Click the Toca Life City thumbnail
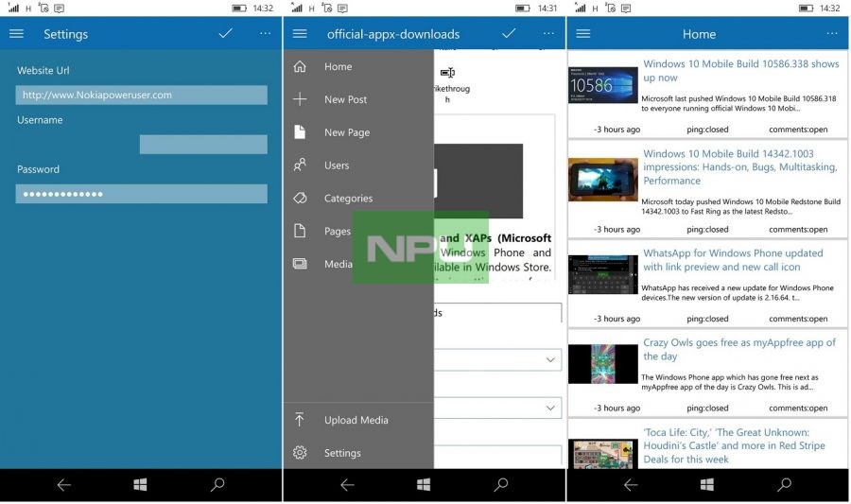The height and width of the screenshot is (504, 851). tap(603, 454)
